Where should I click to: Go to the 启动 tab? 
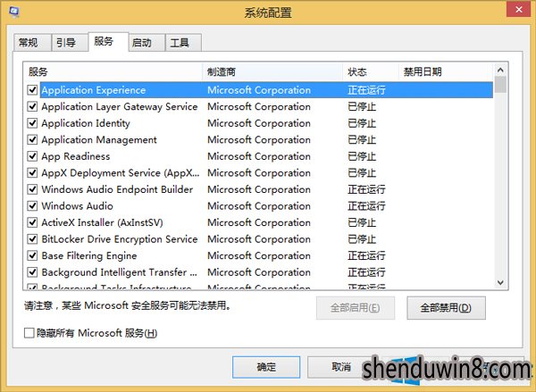147,42
